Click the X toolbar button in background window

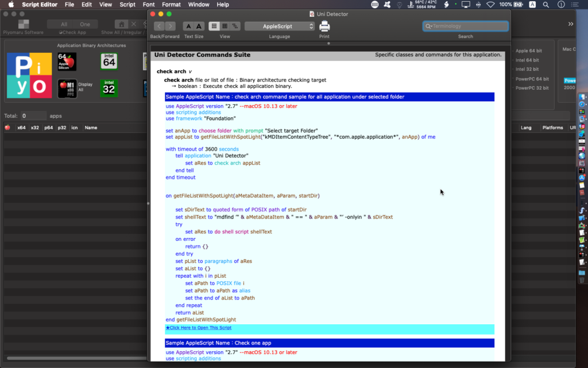(x=133, y=24)
